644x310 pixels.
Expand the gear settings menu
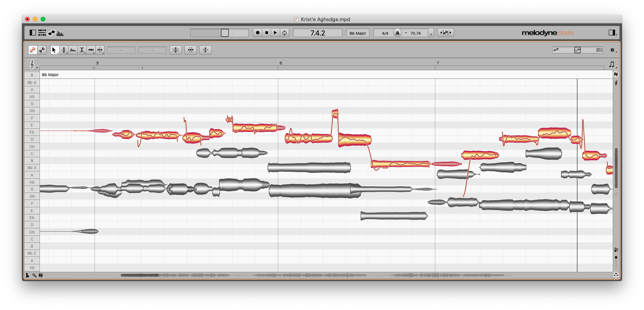tap(613, 50)
